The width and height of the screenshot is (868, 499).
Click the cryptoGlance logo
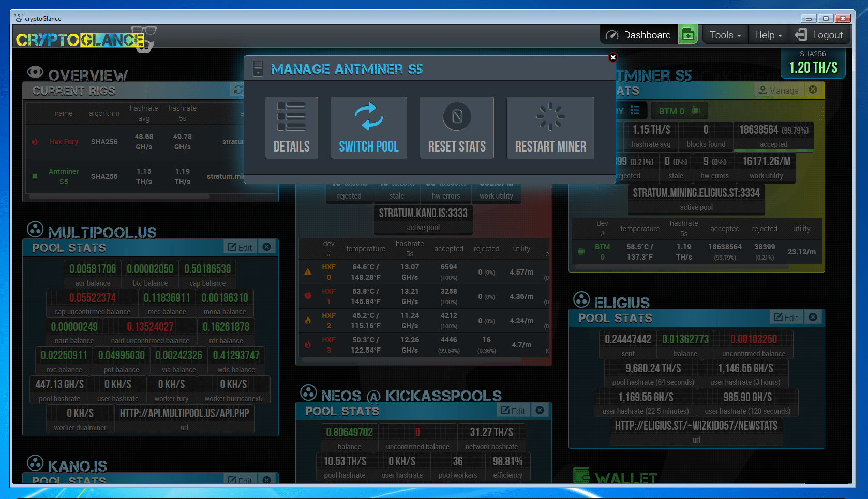tap(85, 39)
